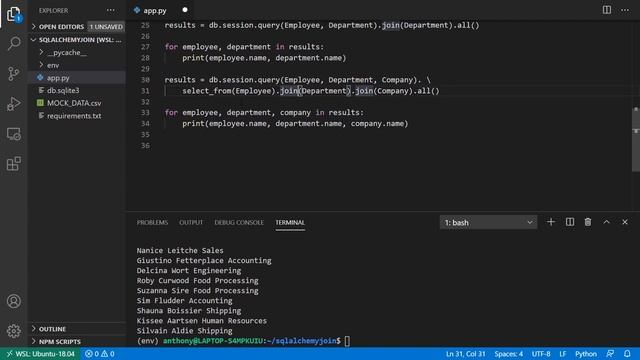Kill the terminal with trash icon
This screenshot has height=360, width=640.
[588, 222]
